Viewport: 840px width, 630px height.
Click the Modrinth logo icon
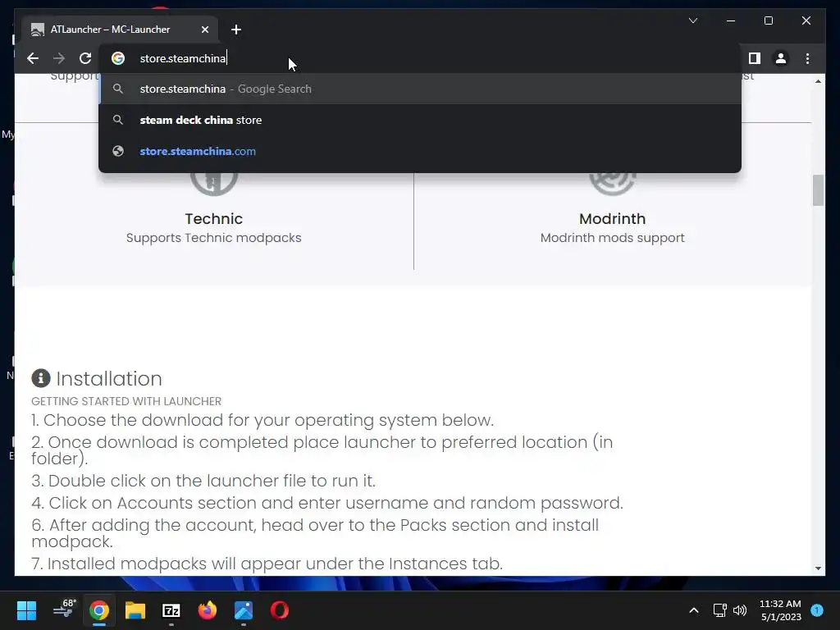coord(612,183)
